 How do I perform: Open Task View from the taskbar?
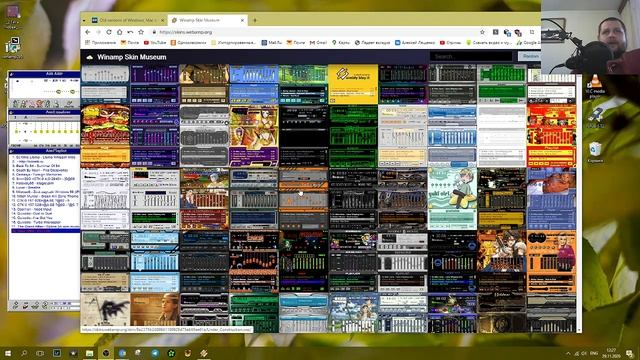point(40,353)
